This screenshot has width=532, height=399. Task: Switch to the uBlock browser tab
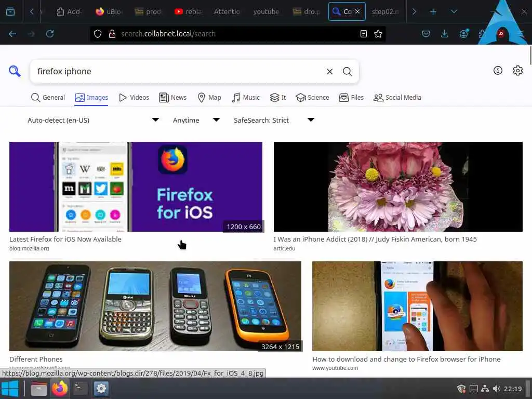(108, 12)
